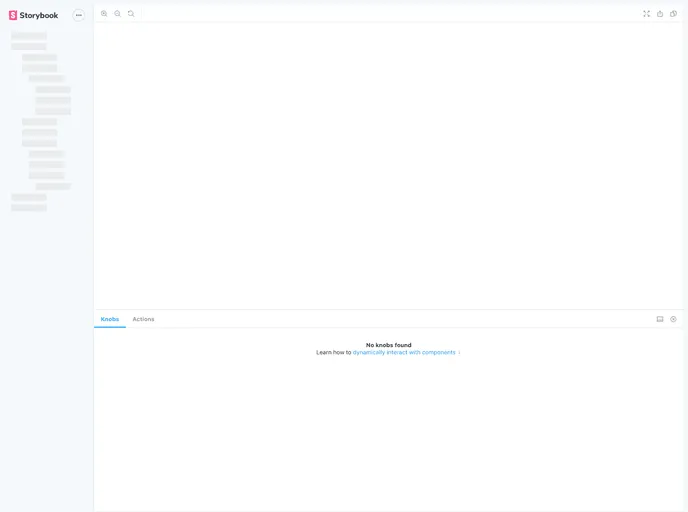The width and height of the screenshot is (688, 512).
Task: Copy the canvas link
Action: click(673, 14)
